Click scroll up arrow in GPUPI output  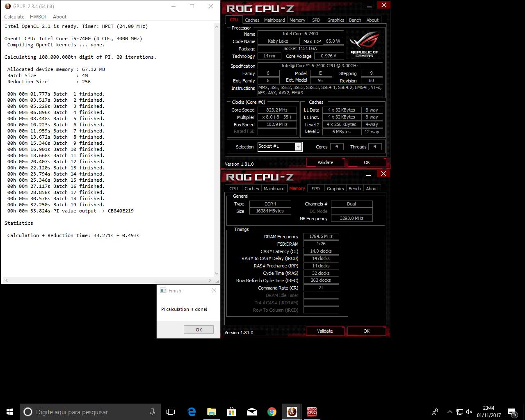tap(217, 26)
